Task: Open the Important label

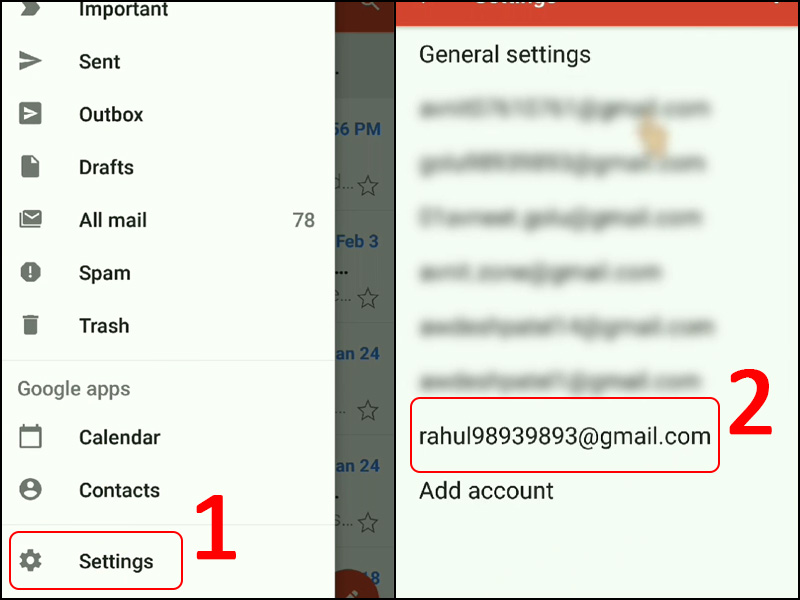Action: [x=123, y=9]
